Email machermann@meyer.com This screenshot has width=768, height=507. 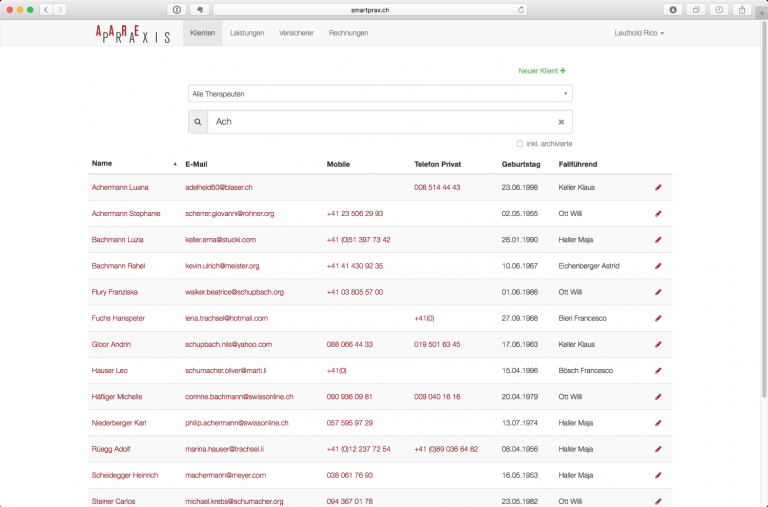(x=225, y=475)
